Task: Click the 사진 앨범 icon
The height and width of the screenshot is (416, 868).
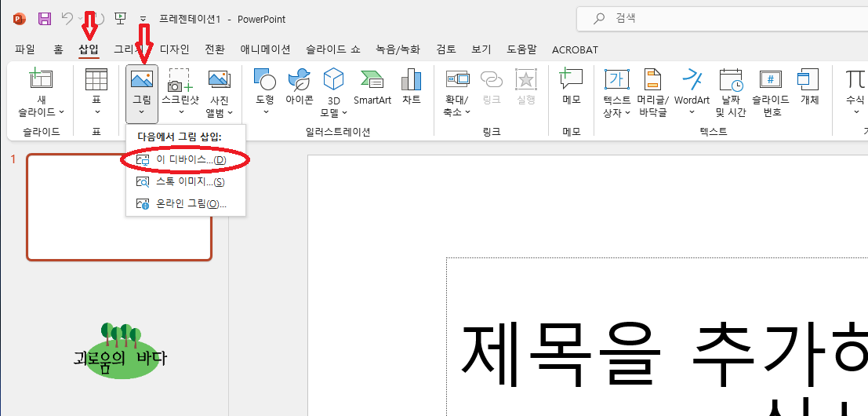Action: click(x=220, y=80)
